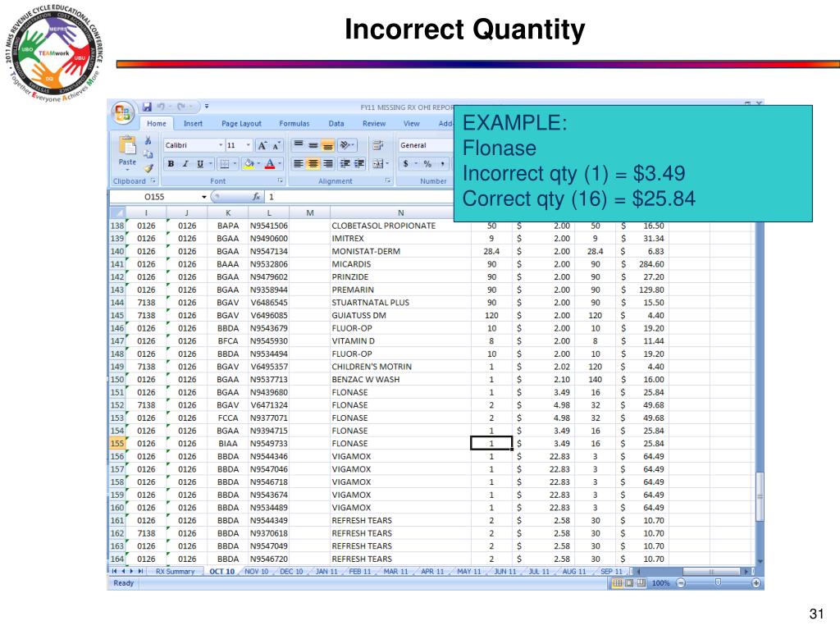Apply the percent style
The height and width of the screenshot is (630, 840).
427,164
